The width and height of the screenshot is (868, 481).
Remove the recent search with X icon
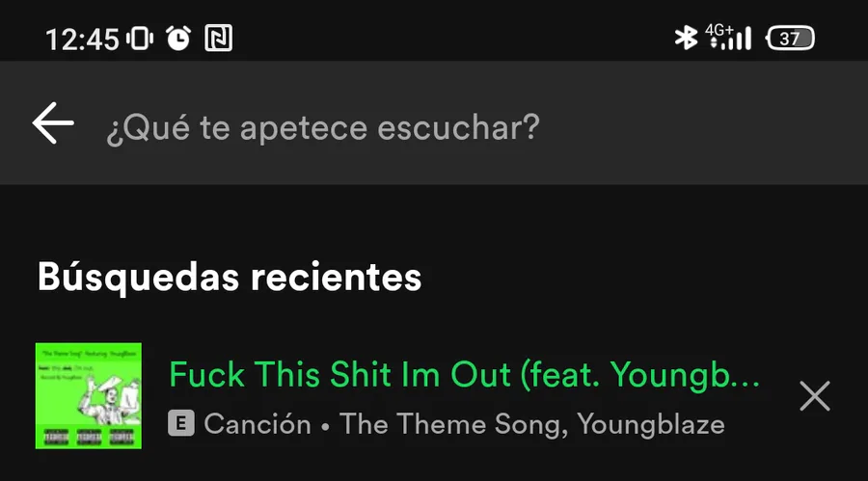[815, 396]
